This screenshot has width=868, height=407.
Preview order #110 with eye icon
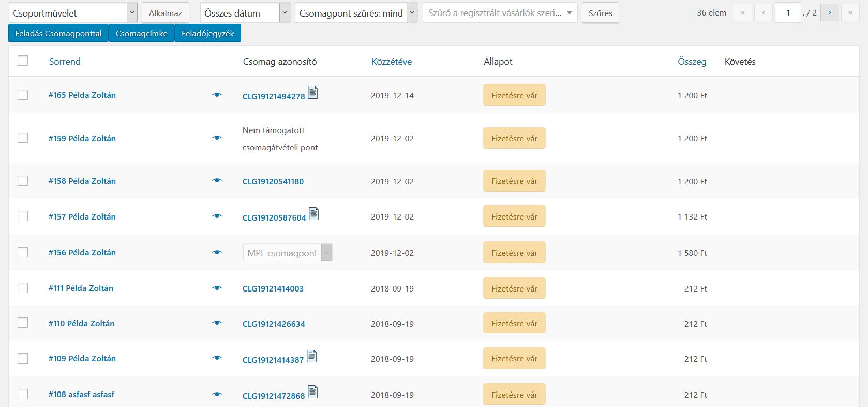217,323
